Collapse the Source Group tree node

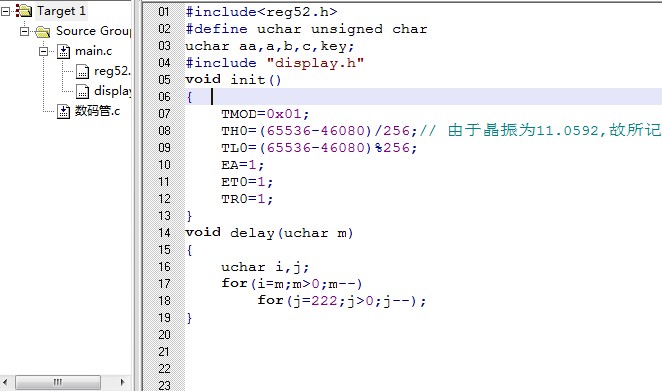(x=24, y=31)
